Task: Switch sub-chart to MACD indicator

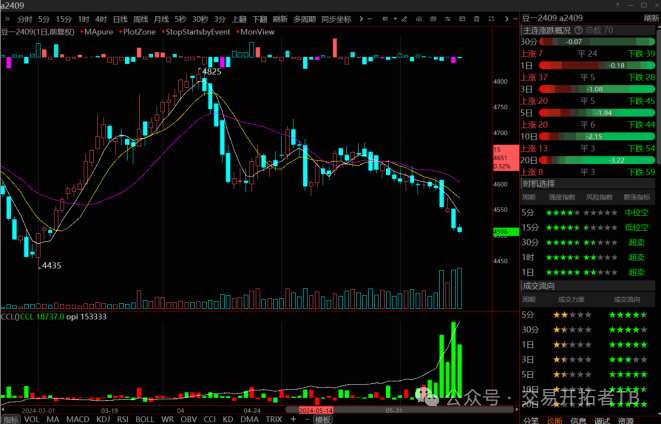Action: (x=78, y=419)
